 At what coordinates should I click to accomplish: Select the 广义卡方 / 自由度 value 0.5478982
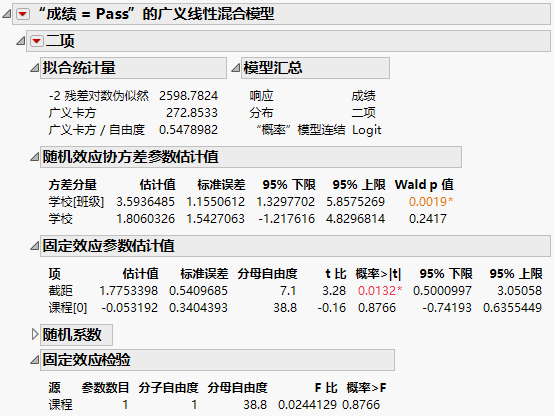coord(188,130)
